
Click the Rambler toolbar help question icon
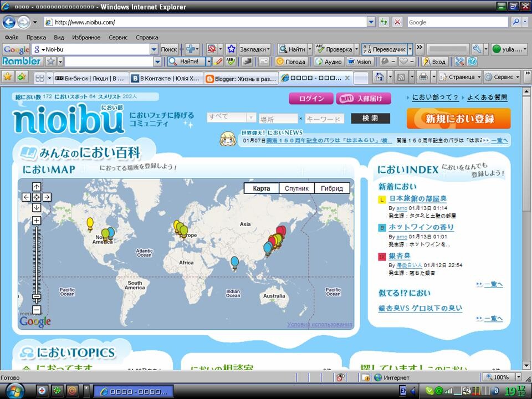[x=472, y=62]
